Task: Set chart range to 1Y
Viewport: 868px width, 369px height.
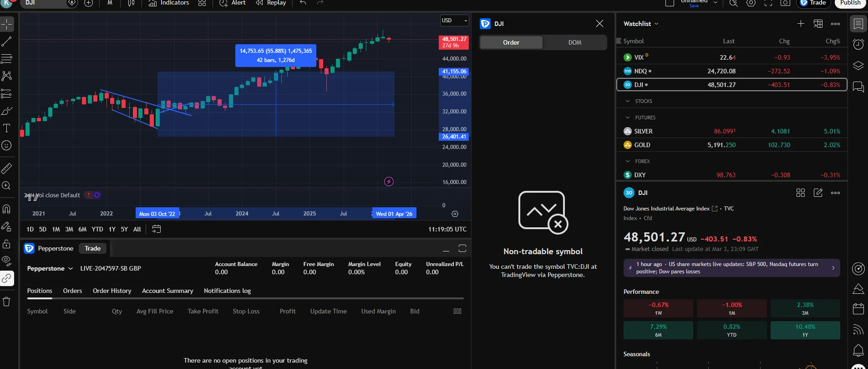Action: [112, 229]
